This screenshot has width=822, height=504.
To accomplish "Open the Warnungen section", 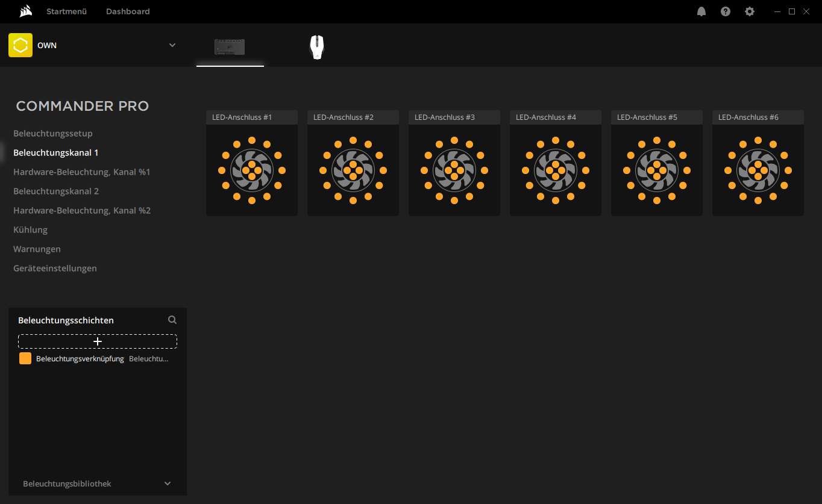I will coord(37,249).
